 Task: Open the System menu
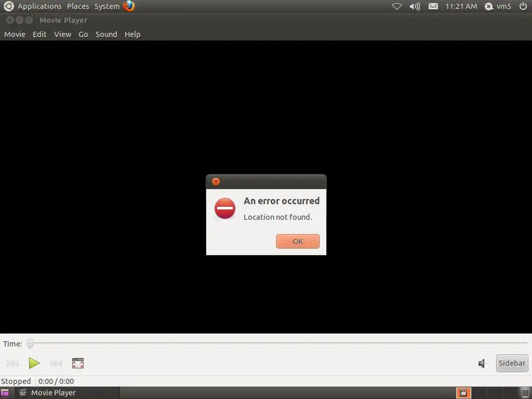click(x=107, y=6)
